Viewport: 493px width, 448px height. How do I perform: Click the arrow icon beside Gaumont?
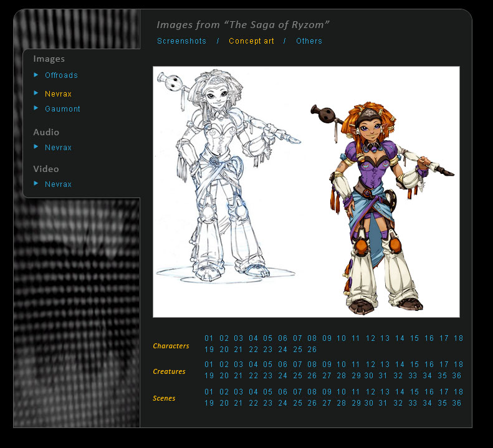36,108
